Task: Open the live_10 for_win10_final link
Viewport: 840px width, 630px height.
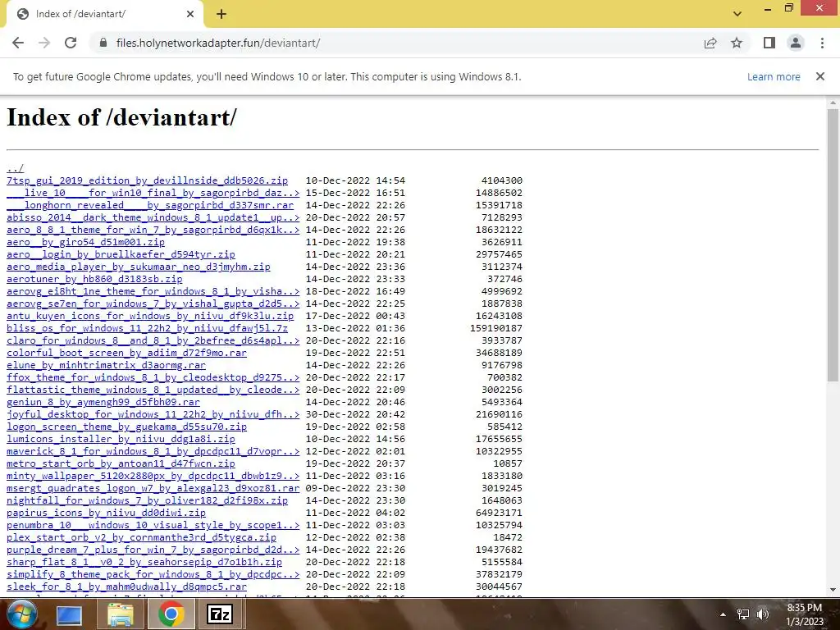Action: tap(153, 193)
